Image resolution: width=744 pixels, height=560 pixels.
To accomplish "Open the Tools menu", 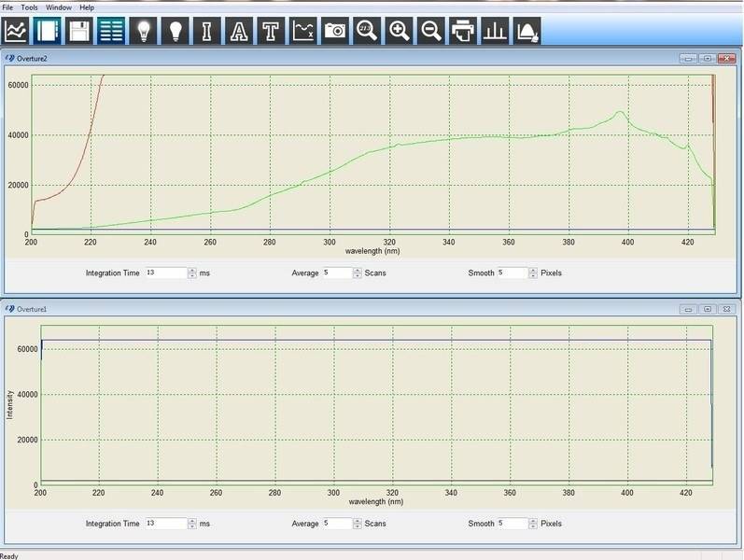I will coord(29,7).
